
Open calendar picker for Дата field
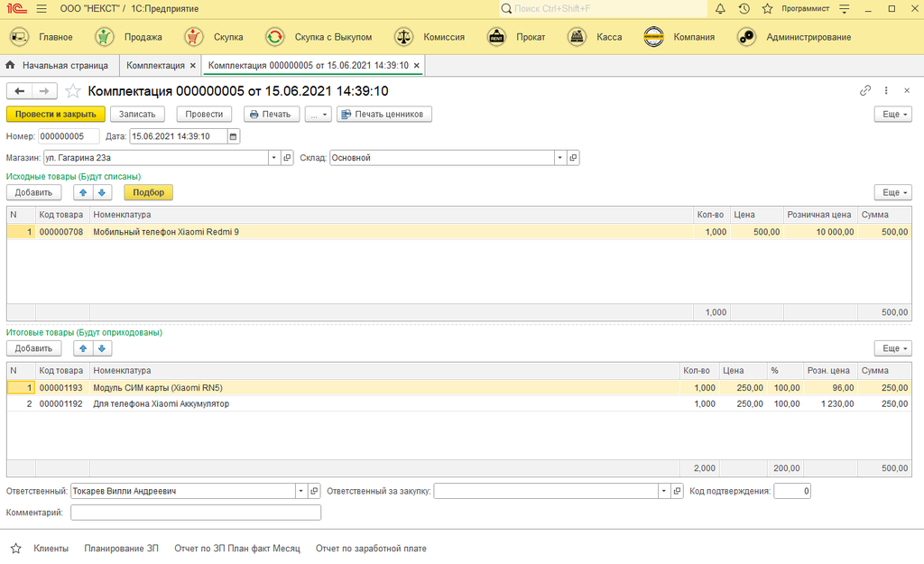pos(233,136)
